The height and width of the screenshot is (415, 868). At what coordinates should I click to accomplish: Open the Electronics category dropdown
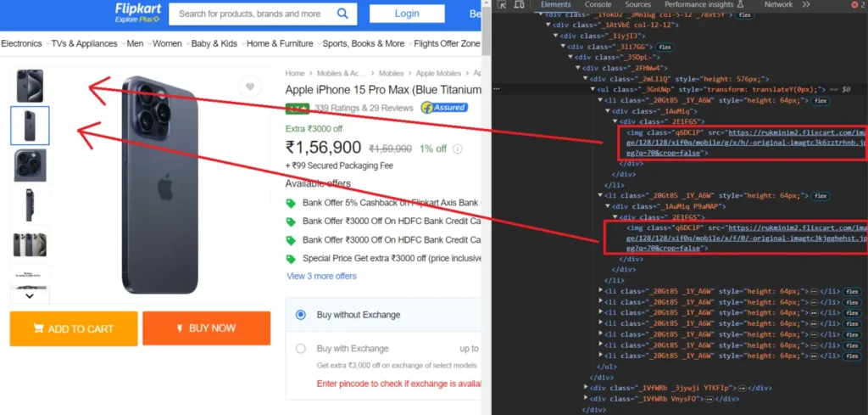[x=25, y=43]
